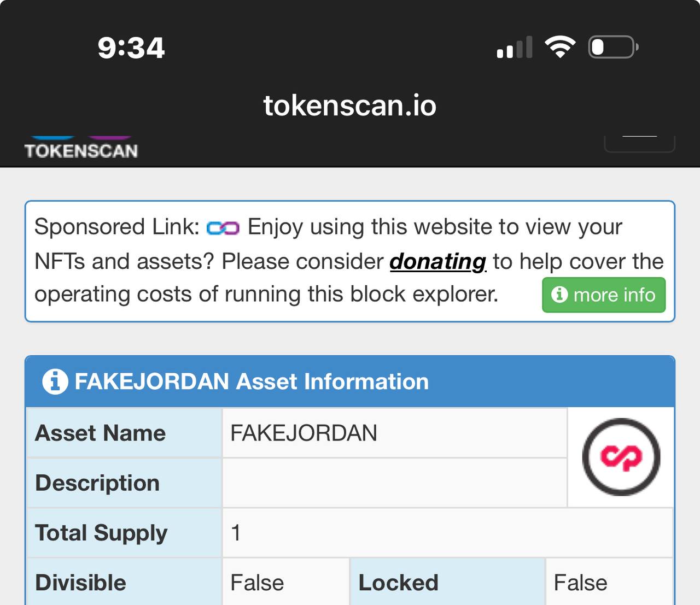The image size is (700, 605).
Task: Click the chain-link icon beside Sponsored Link
Action: point(223,228)
